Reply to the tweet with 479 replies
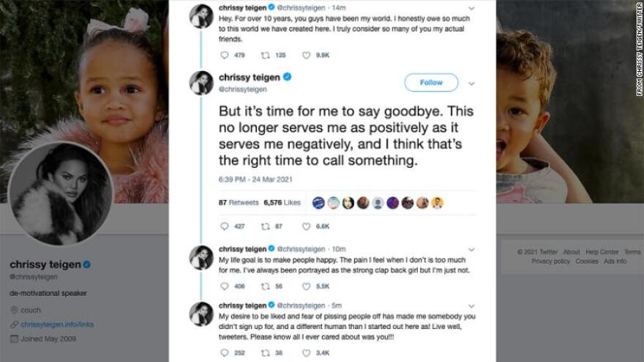The height and width of the screenshot is (362, 644). click(x=225, y=54)
